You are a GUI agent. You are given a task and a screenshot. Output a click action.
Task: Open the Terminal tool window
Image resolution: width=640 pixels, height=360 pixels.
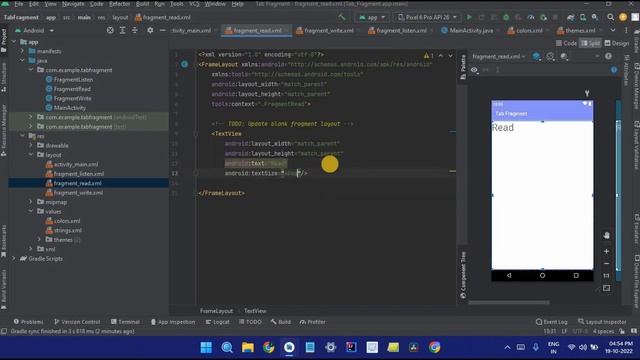click(x=125, y=322)
